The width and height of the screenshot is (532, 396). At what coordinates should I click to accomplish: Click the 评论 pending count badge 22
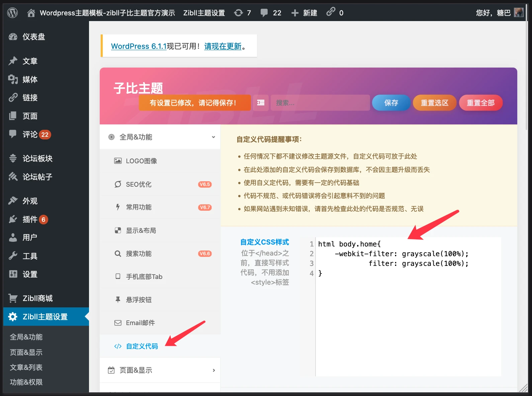coord(45,134)
